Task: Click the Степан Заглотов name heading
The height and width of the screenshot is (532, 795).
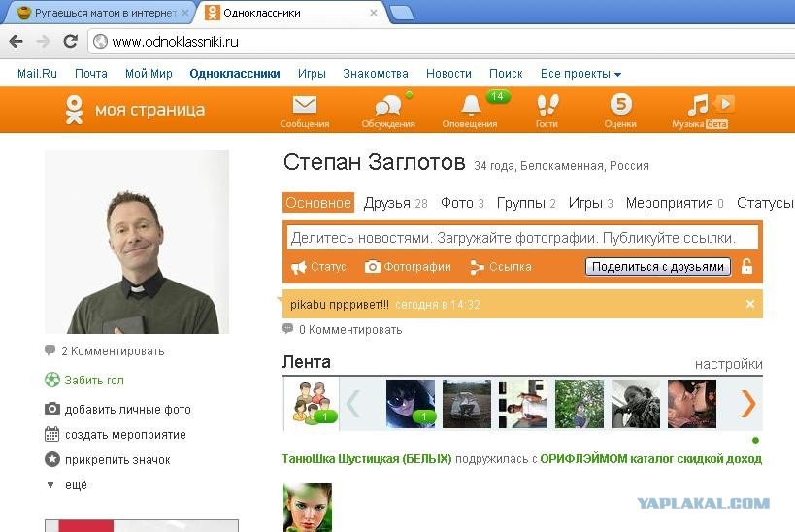Action: click(x=374, y=162)
